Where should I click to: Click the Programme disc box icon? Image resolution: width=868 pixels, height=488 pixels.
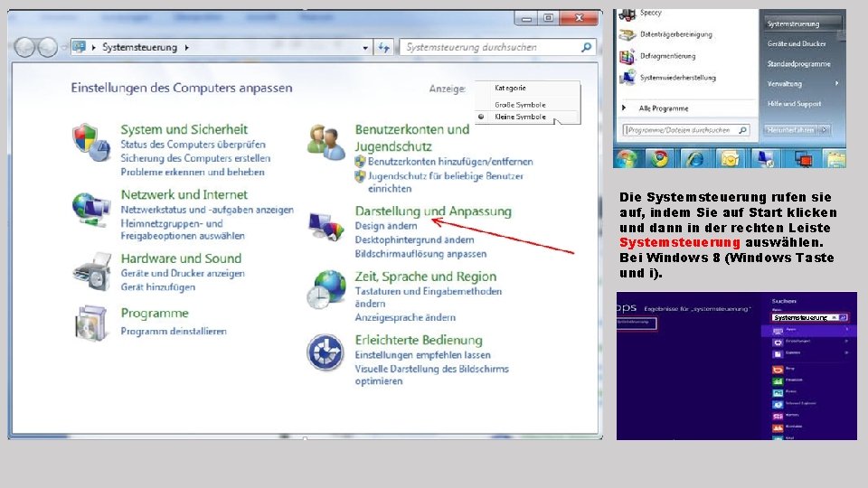coord(90,323)
